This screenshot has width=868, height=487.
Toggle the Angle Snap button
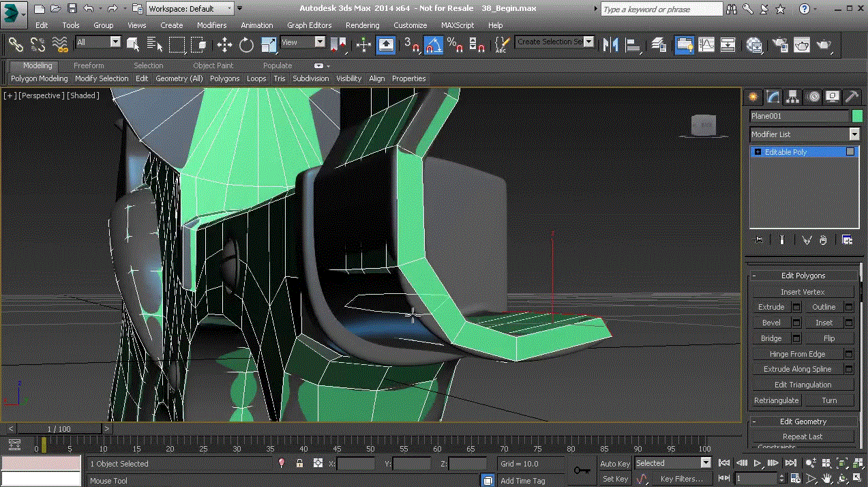click(x=434, y=45)
